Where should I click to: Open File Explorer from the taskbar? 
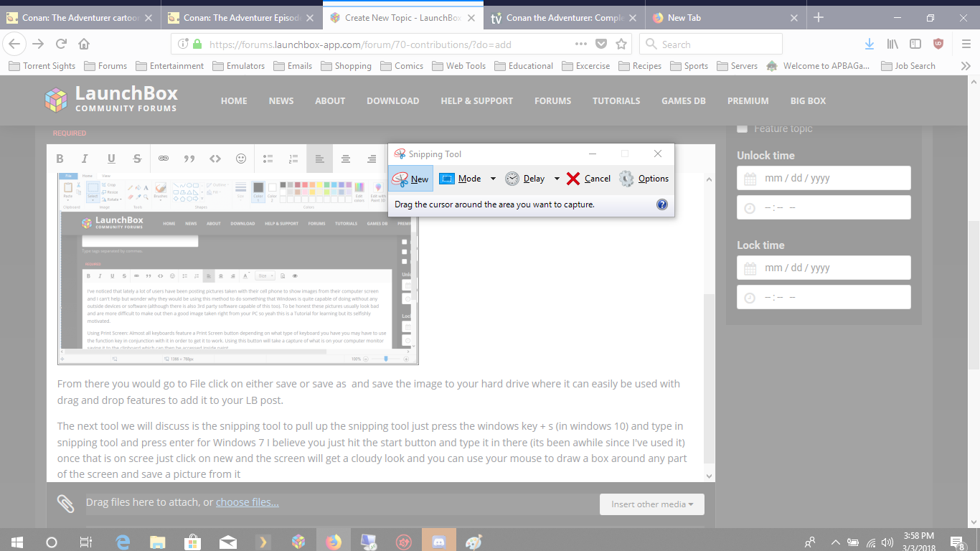(157, 542)
